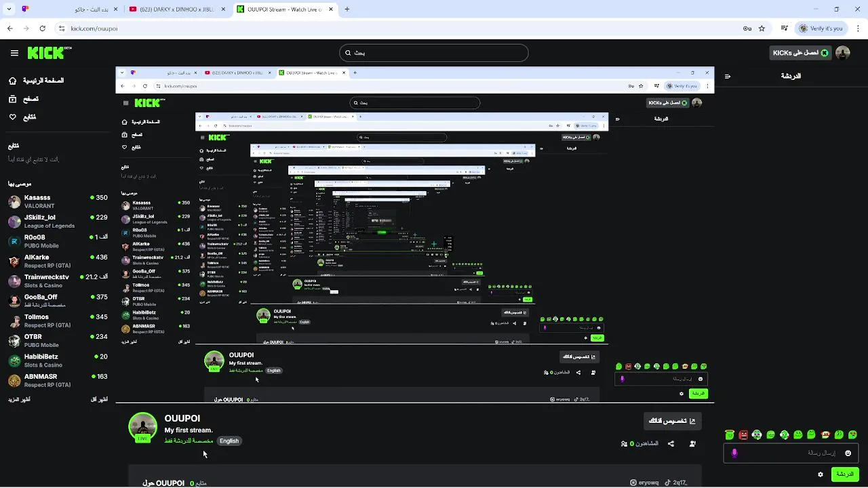Close the YouTube DARKY tab
Viewport: 868px width, 488px height.
pyautogui.click(x=222, y=9)
